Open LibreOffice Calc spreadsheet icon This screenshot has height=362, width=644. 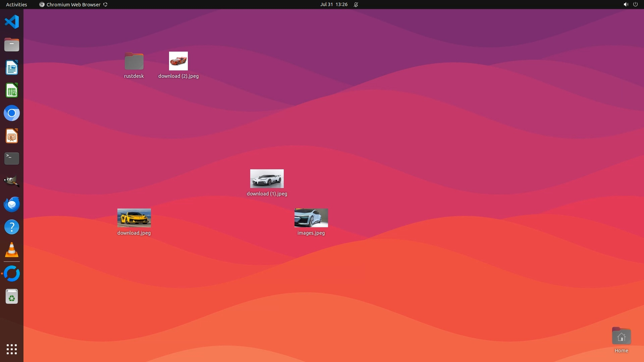click(x=12, y=90)
